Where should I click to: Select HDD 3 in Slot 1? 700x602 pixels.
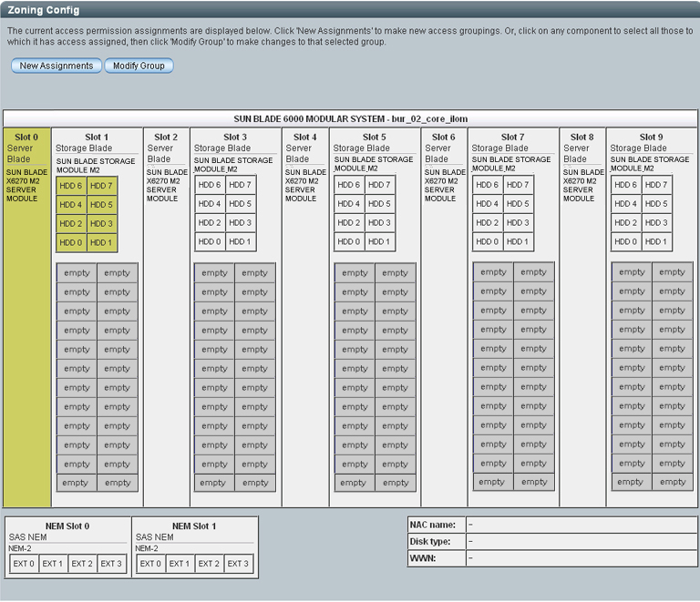coord(101,224)
